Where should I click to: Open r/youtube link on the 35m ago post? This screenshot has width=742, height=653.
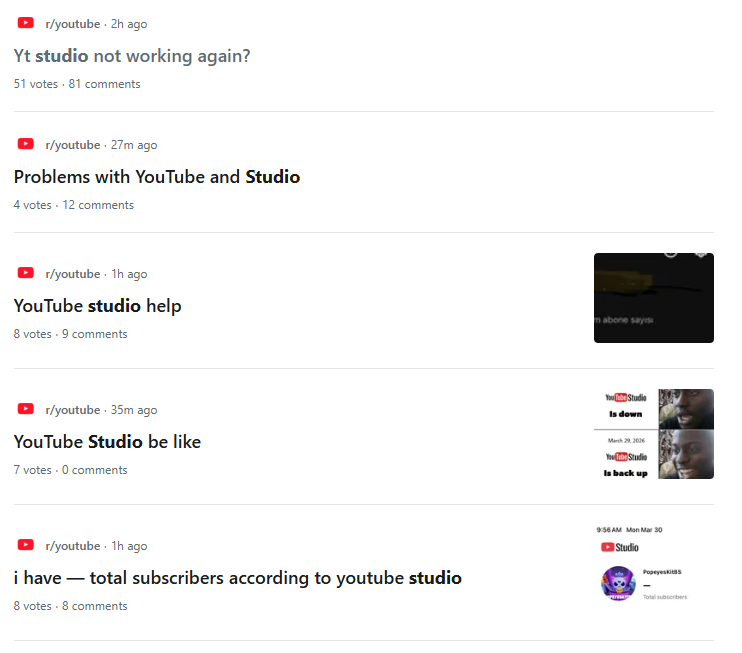pos(73,410)
